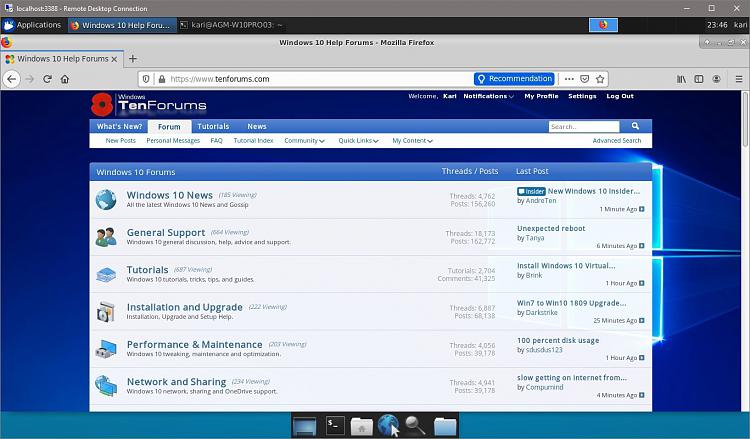Image resolution: width=750 pixels, height=439 pixels.
Task: Click the Installation and Upgrade forum icon
Action: [106, 311]
